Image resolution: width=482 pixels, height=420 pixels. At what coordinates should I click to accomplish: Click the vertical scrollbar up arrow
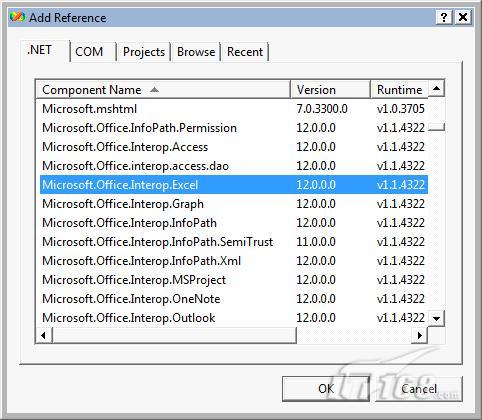(436, 88)
